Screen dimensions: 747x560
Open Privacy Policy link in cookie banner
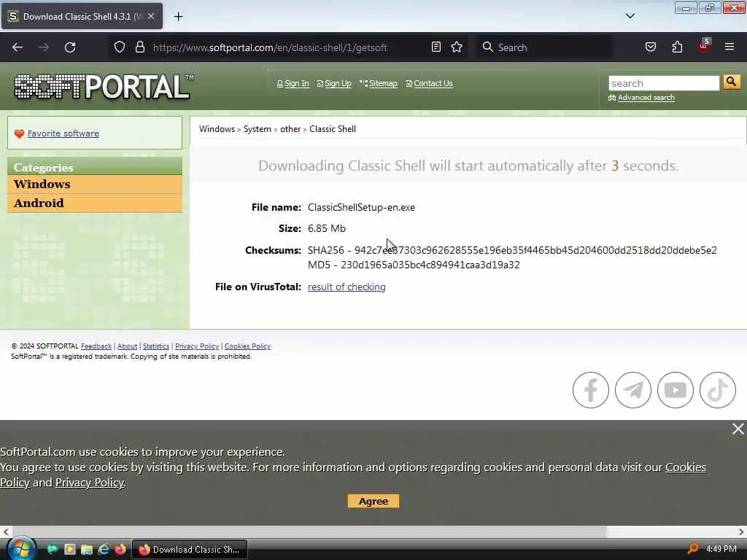click(x=90, y=483)
